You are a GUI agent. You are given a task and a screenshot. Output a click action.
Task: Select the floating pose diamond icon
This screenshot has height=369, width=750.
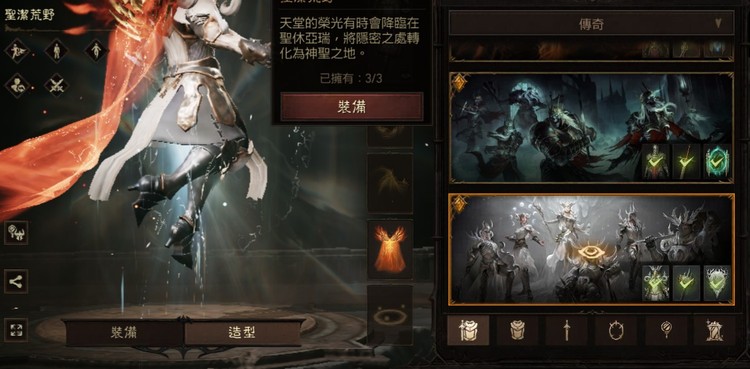tap(96, 51)
